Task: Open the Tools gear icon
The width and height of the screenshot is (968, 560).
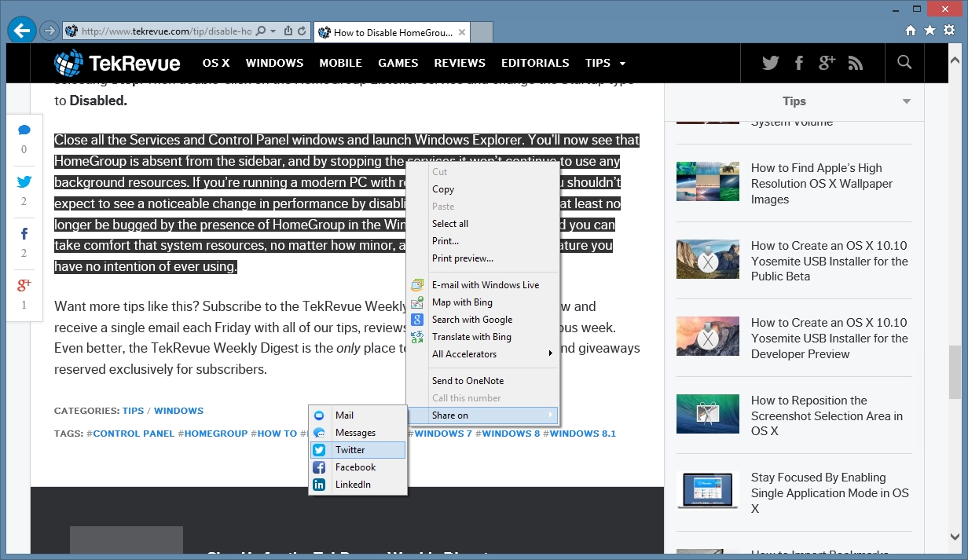Action: pos(948,31)
